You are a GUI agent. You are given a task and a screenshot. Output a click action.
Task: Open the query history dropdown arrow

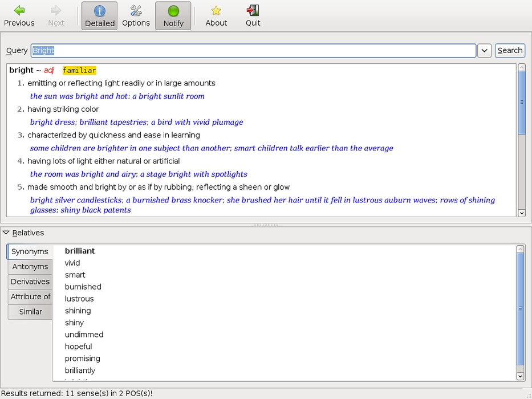484,51
